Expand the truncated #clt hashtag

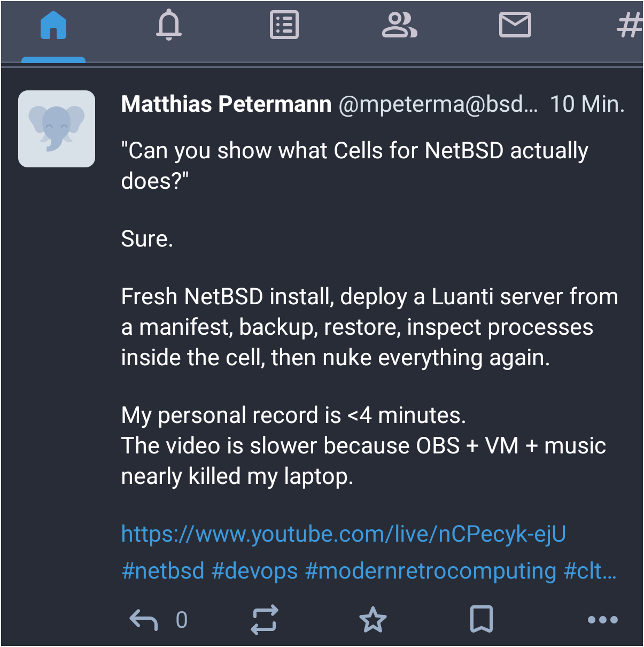(590, 571)
